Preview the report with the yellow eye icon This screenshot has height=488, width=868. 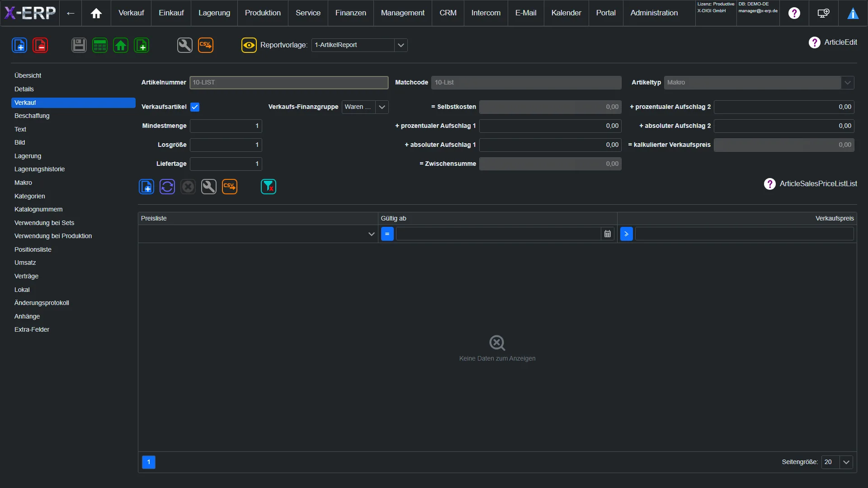(x=249, y=45)
